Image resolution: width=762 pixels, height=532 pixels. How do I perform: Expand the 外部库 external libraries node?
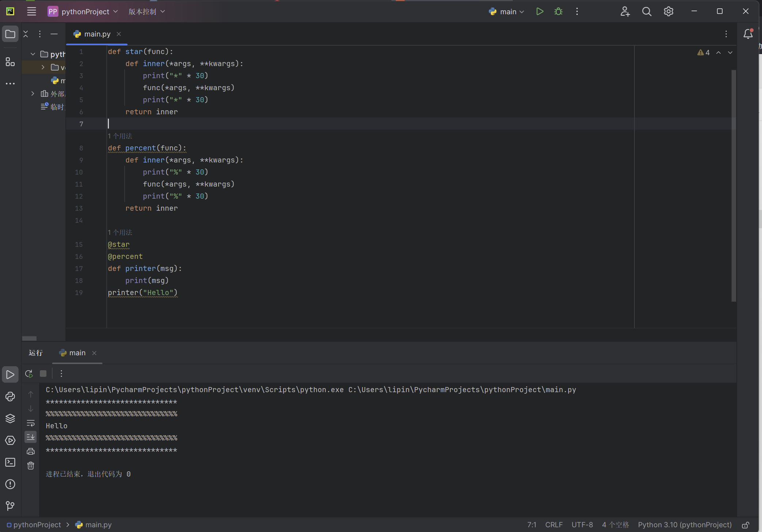tap(33, 94)
